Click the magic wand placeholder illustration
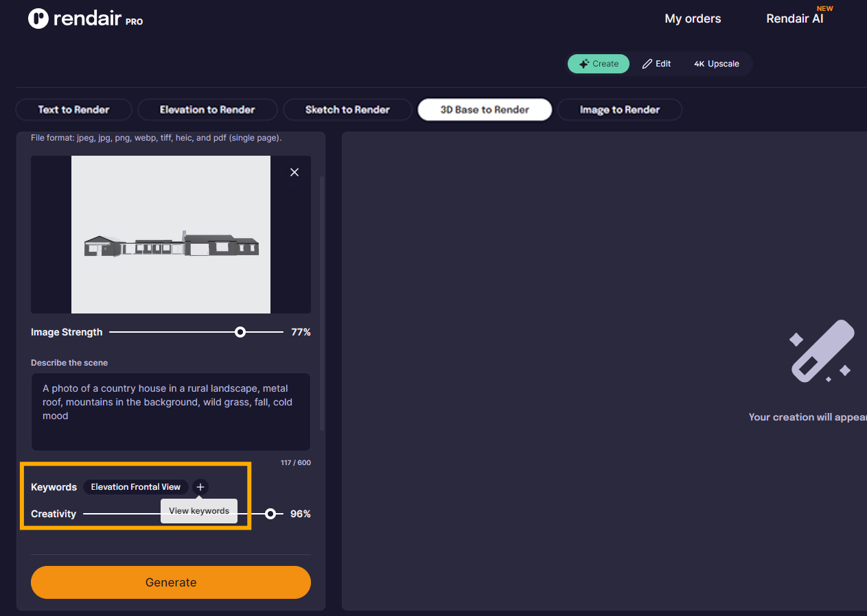 point(821,351)
